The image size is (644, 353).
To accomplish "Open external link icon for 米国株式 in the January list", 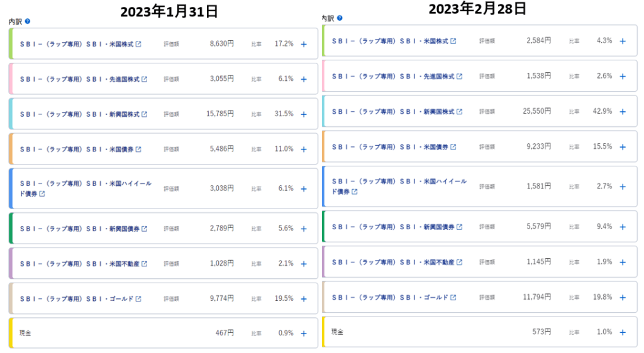I will point(138,44).
